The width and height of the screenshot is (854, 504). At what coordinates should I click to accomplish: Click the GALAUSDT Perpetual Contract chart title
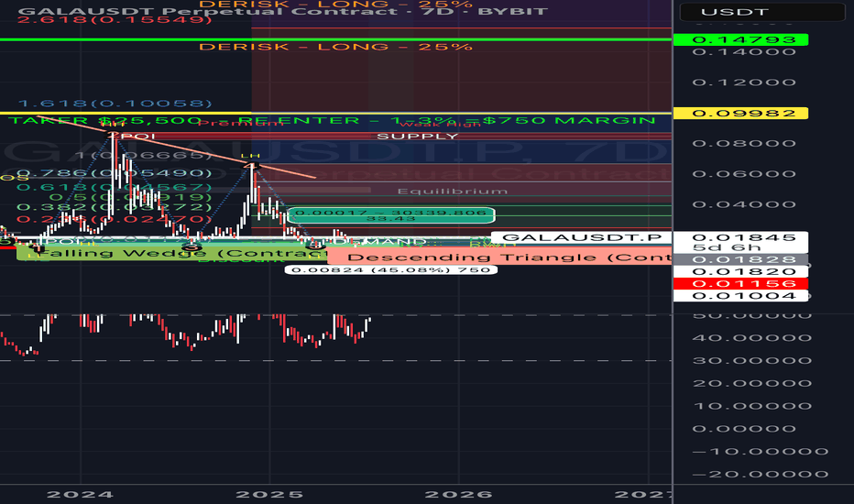(x=282, y=11)
